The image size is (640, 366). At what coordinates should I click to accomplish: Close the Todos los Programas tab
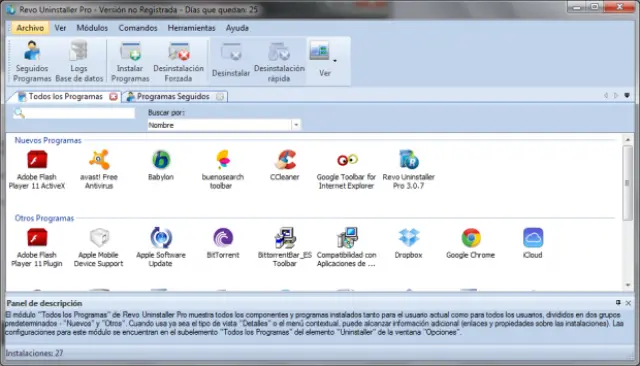coord(113,97)
